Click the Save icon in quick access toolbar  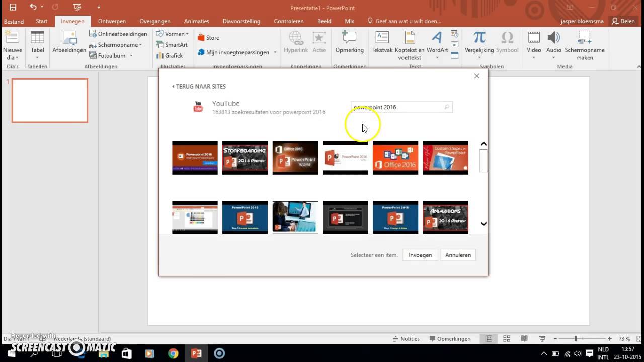tap(13, 7)
